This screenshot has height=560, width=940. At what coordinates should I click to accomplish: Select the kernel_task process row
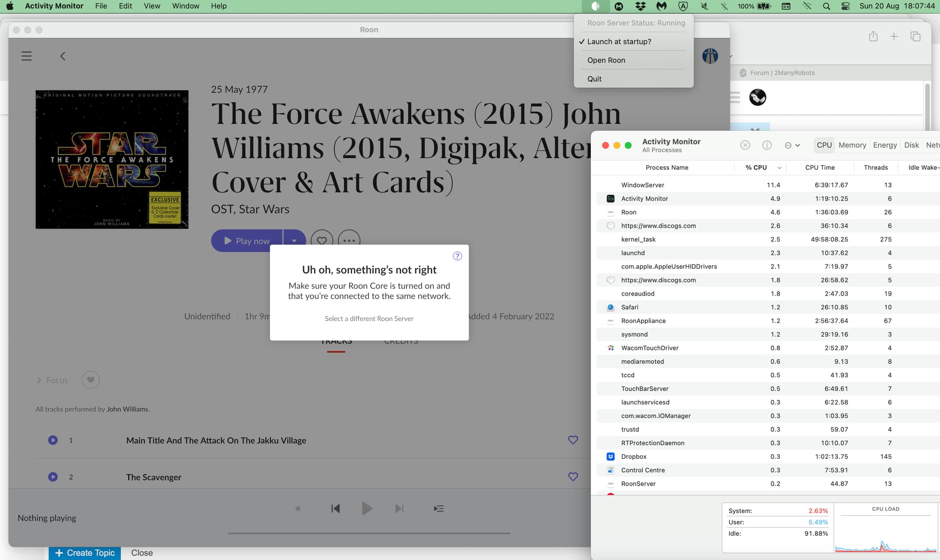768,239
